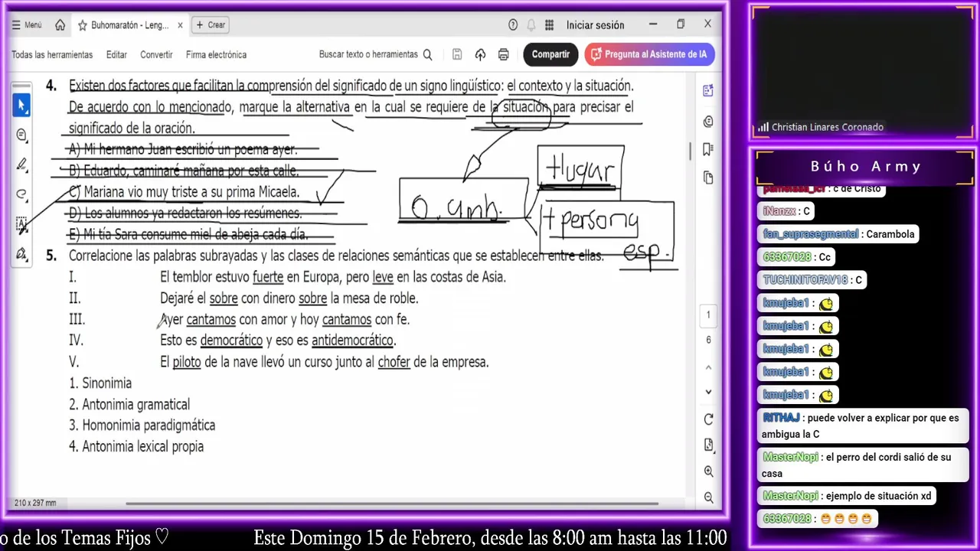Screen dimensions: 980x551
Task: Go to the Home icon
Action: [x=60, y=25]
